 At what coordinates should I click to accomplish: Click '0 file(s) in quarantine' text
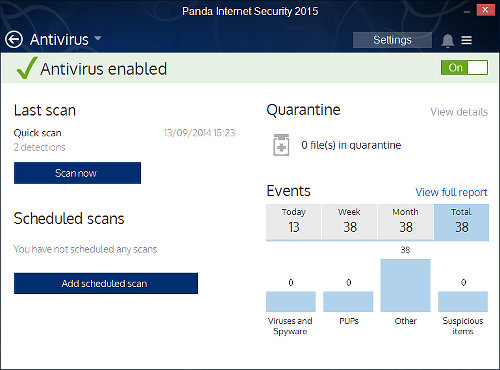[351, 145]
